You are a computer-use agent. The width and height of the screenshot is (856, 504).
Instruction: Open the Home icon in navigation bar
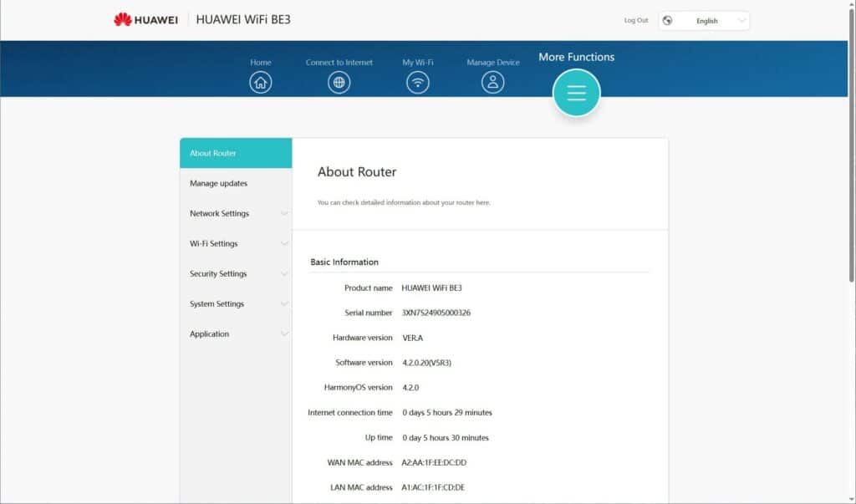(x=261, y=83)
